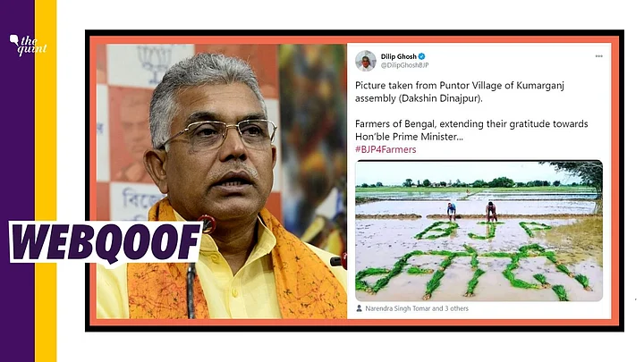The image size is (644, 362).
Task: Click the tagged-people person icon
Action: tap(359, 308)
